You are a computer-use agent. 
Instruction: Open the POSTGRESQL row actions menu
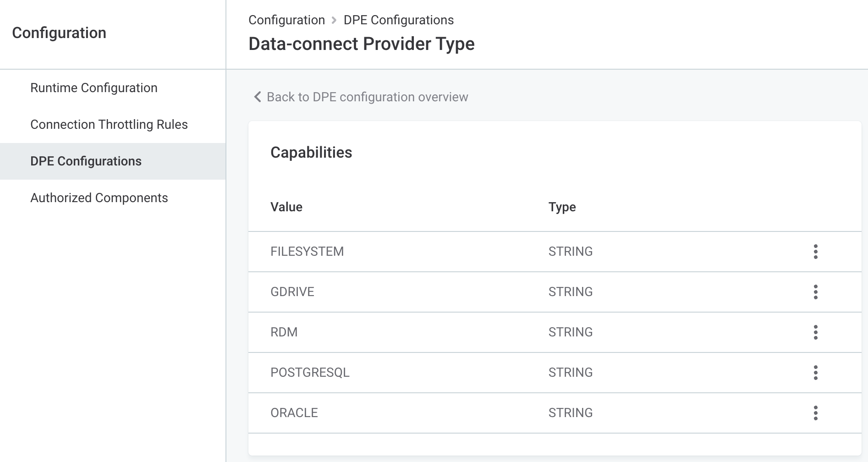pyautogui.click(x=815, y=373)
